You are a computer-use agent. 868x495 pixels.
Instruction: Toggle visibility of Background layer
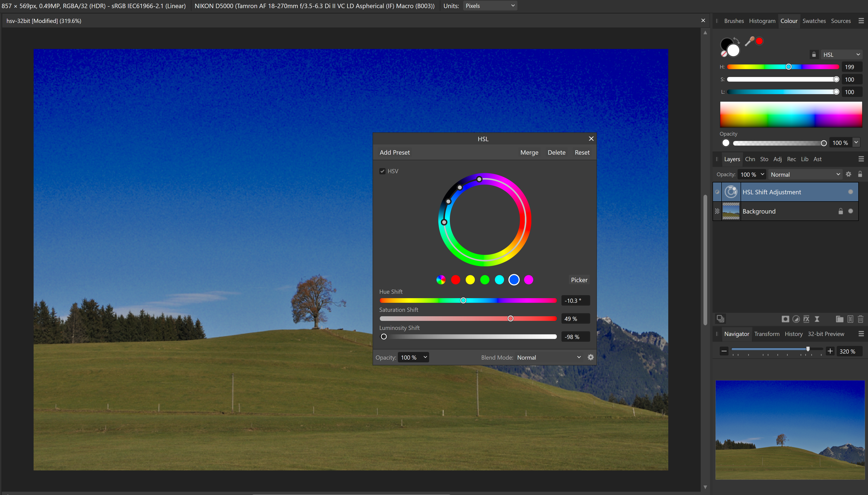(x=850, y=211)
